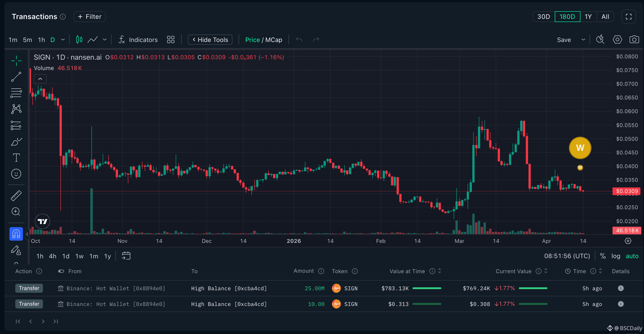Switch range to 1Y tab
Viewport: 644px width, 334px height.
(588, 17)
